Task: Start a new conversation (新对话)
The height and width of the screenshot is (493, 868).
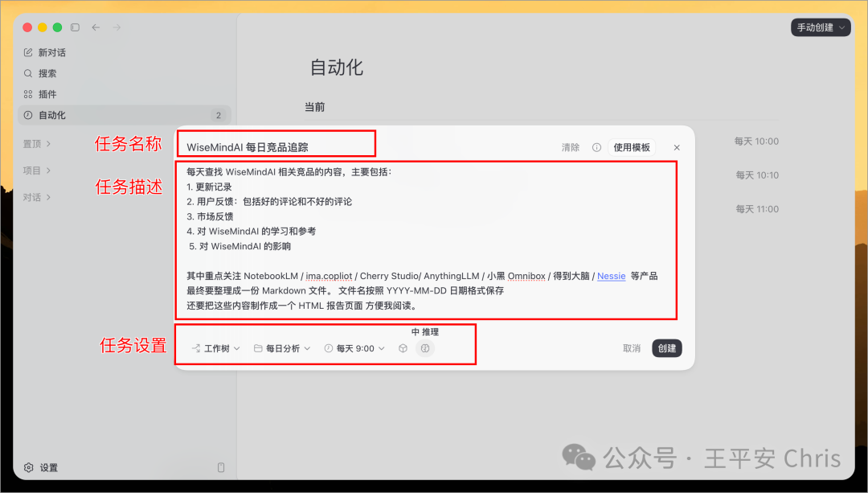Action: tap(45, 52)
